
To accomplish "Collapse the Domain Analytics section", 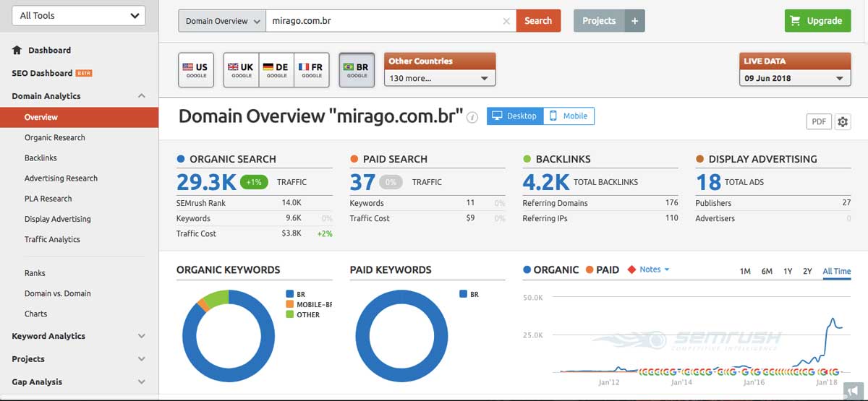I will [x=142, y=96].
